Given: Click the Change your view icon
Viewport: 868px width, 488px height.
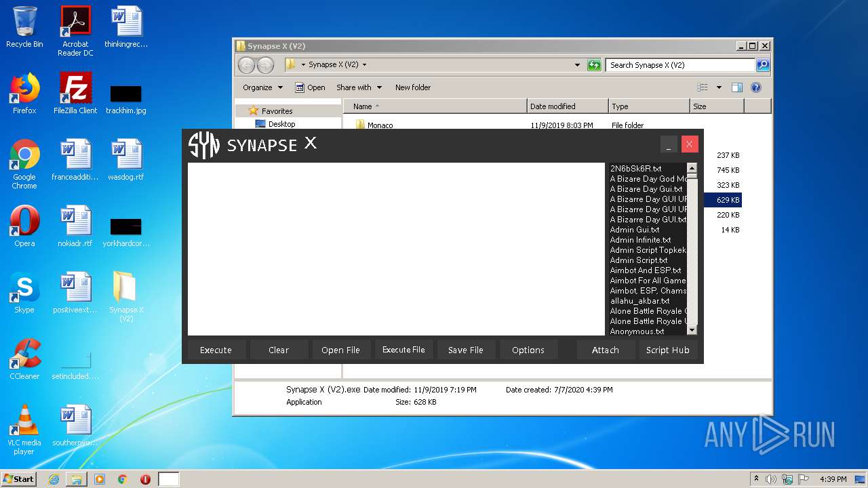Looking at the screenshot, I should coord(703,87).
